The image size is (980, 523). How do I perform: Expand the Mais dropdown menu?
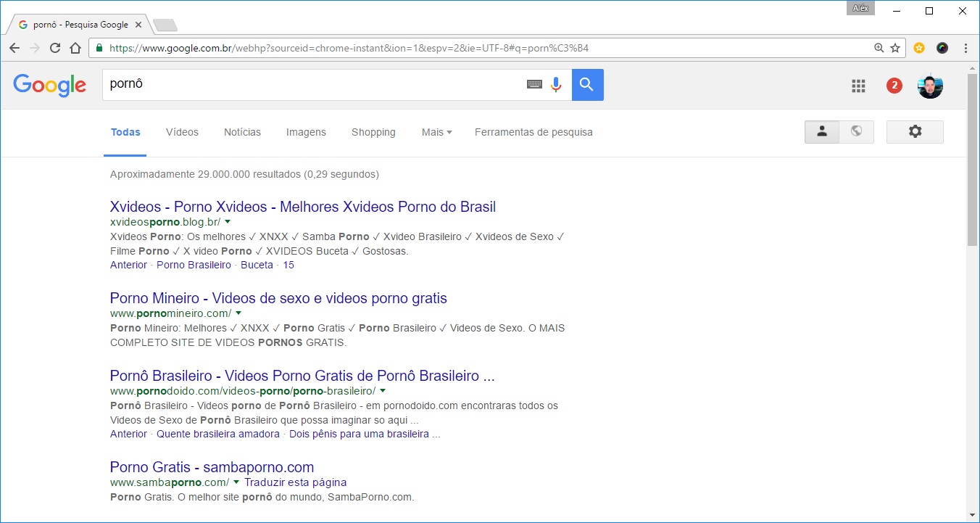tap(436, 132)
